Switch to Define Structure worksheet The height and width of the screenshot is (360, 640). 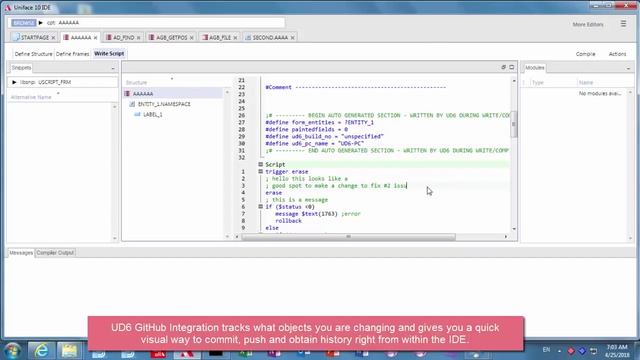tap(33, 54)
